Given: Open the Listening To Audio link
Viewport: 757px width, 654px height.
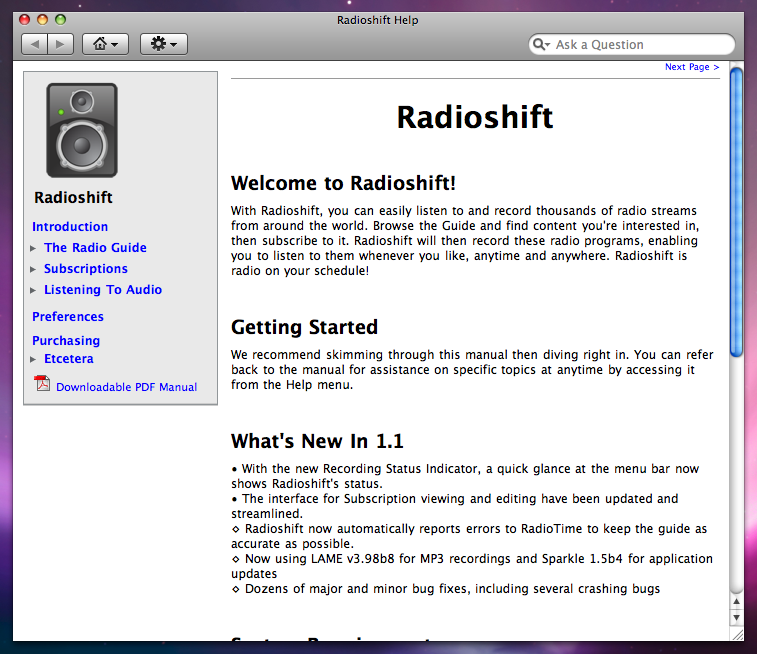Looking at the screenshot, I should click(103, 290).
